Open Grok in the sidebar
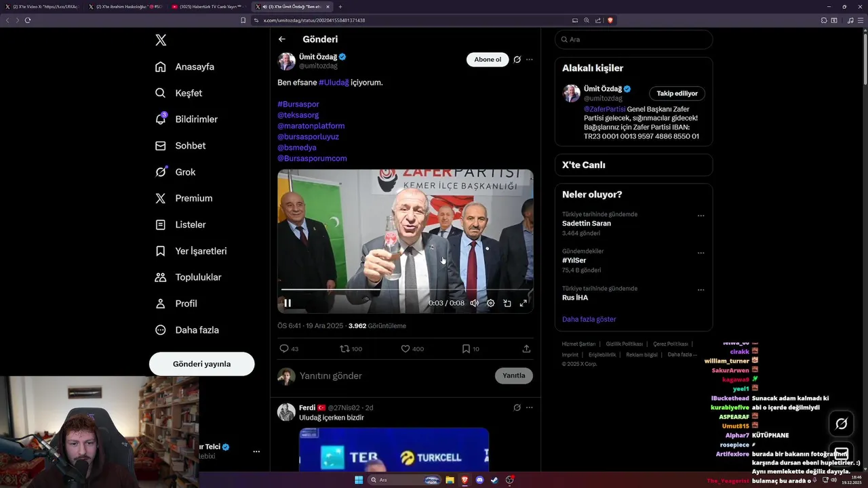This screenshot has width=868, height=488. tap(175, 172)
